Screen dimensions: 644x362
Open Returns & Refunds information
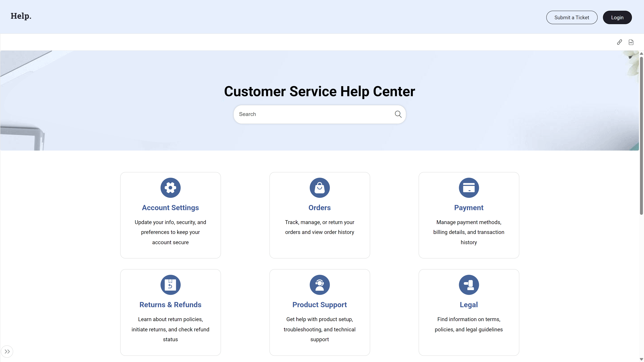pos(170,305)
